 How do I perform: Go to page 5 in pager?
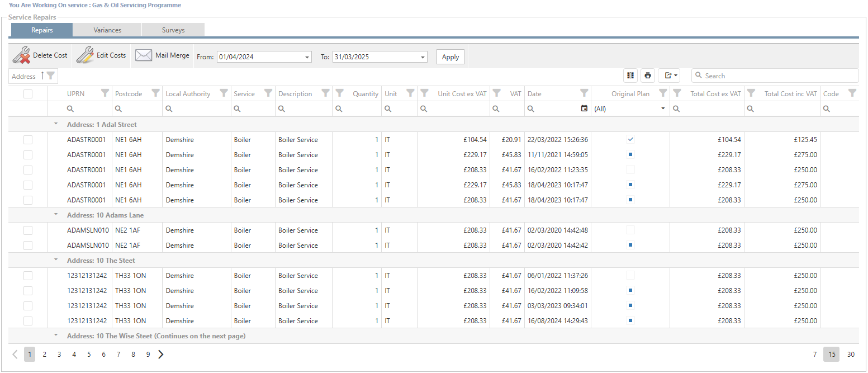click(x=89, y=354)
